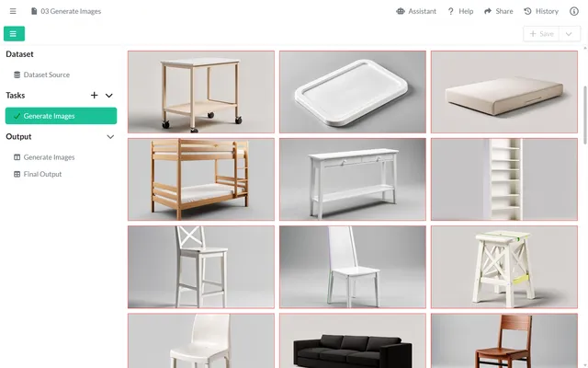Open the Help question mark

(451, 11)
